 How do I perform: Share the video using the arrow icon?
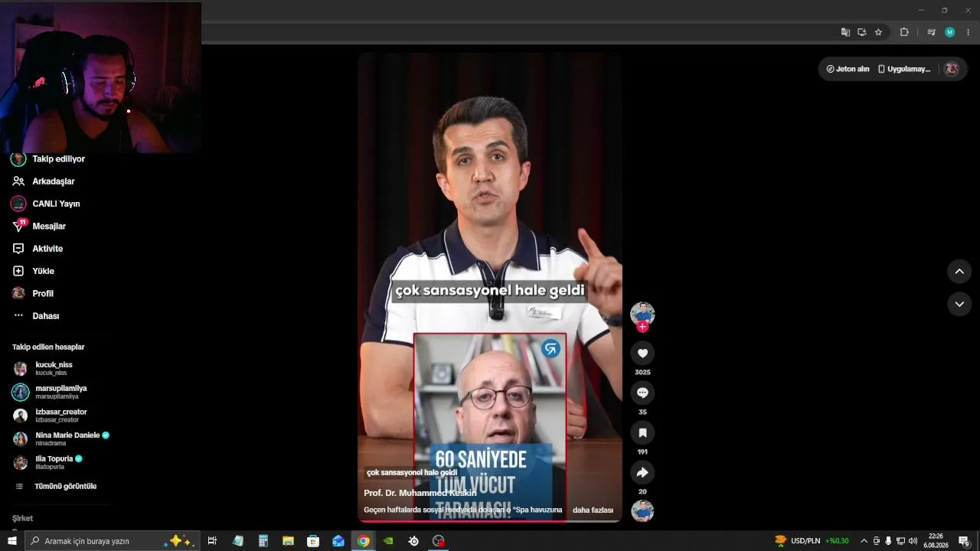pos(642,472)
